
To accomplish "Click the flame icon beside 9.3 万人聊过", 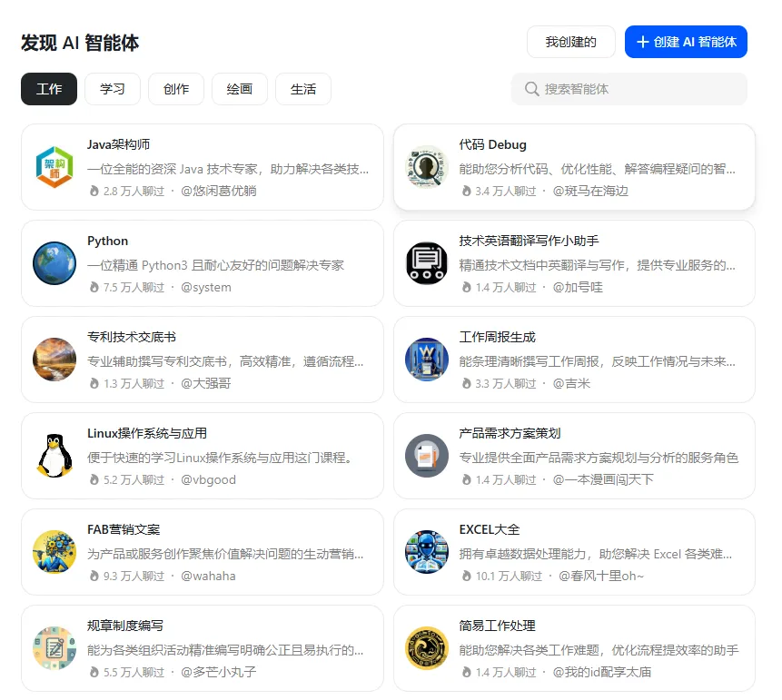I will pyautogui.click(x=94, y=576).
